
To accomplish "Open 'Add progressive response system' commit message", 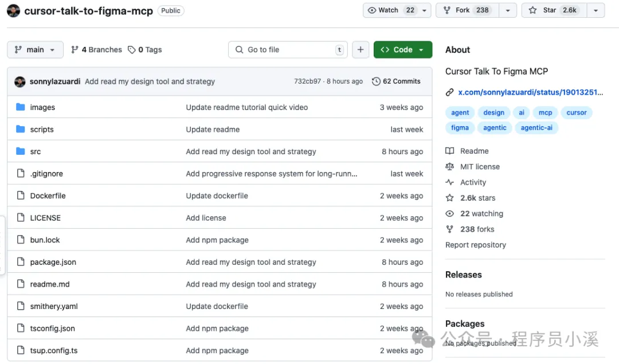I will coord(272,174).
